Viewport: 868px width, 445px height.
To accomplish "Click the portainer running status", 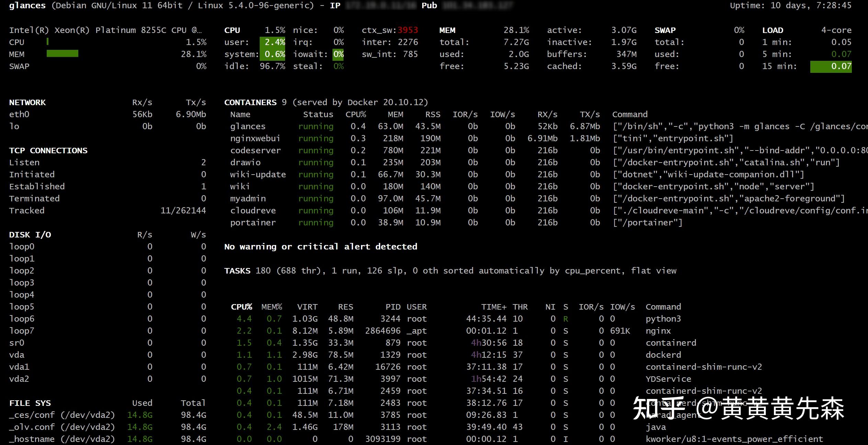I will coord(316,223).
